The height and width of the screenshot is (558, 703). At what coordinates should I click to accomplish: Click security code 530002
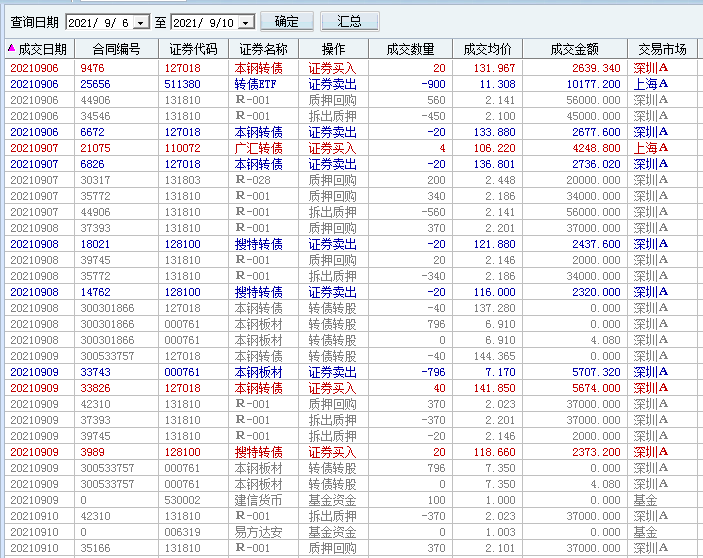(x=182, y=500)
